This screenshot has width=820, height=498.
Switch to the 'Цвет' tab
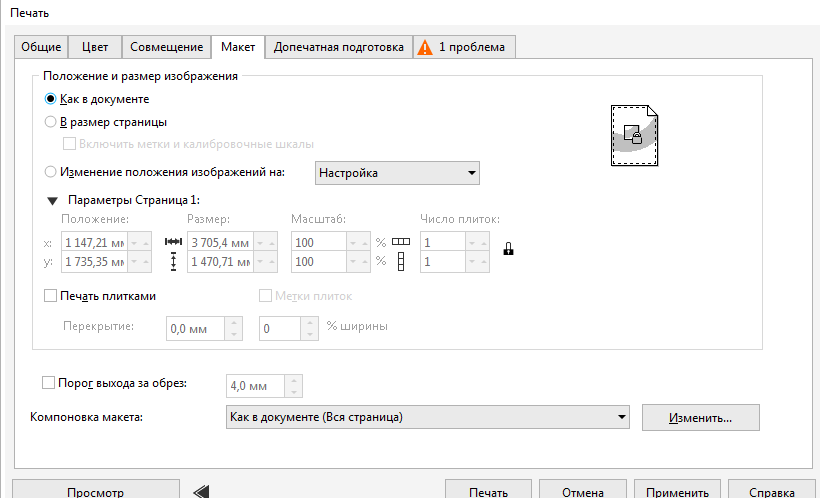(95, 47)
